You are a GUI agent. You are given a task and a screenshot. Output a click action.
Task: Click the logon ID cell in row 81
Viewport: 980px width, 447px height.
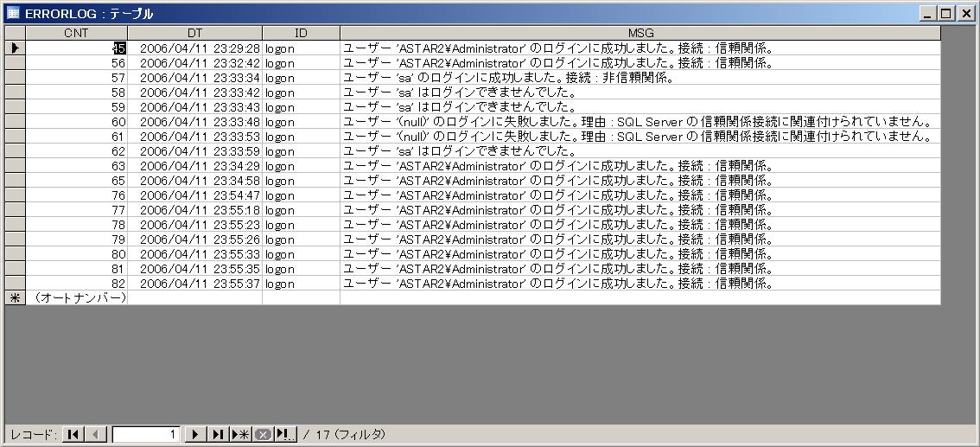(x=302, y=269)
